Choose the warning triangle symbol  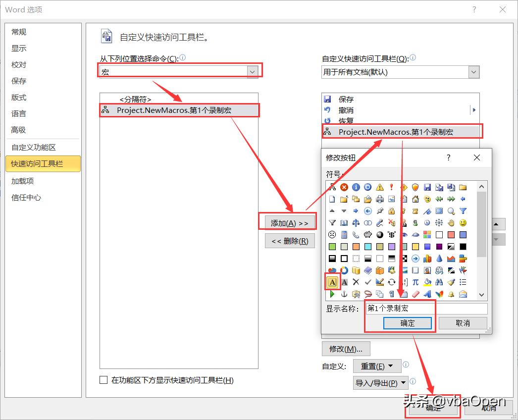pyautogui.click(x=379, y=186)
